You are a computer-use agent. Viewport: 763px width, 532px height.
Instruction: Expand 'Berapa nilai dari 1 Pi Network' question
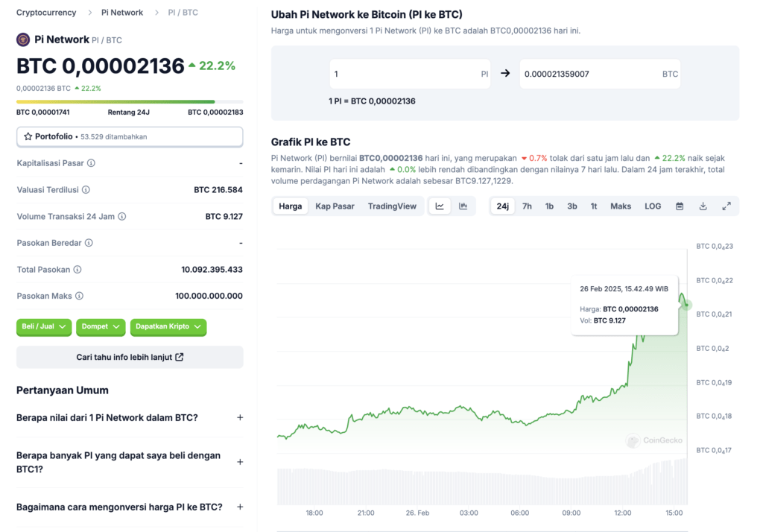pyautogui.click(x=130, y=417)
